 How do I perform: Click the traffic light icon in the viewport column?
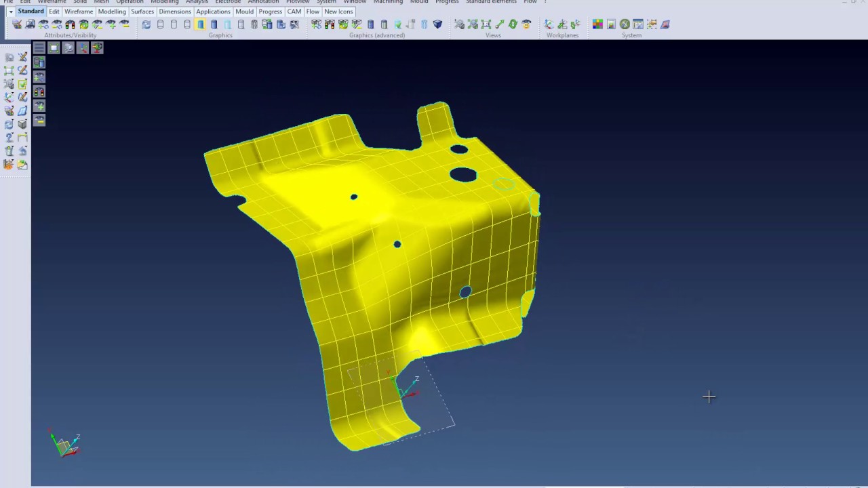39,91
